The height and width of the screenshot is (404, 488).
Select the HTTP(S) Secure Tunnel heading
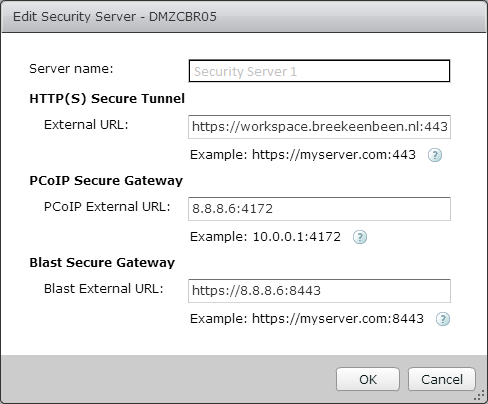tap(107, 99)
